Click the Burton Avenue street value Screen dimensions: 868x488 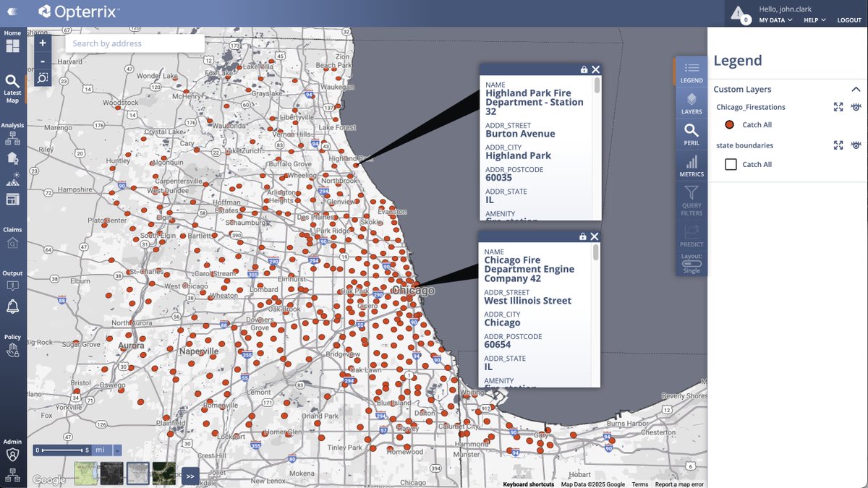click(520, 134)
